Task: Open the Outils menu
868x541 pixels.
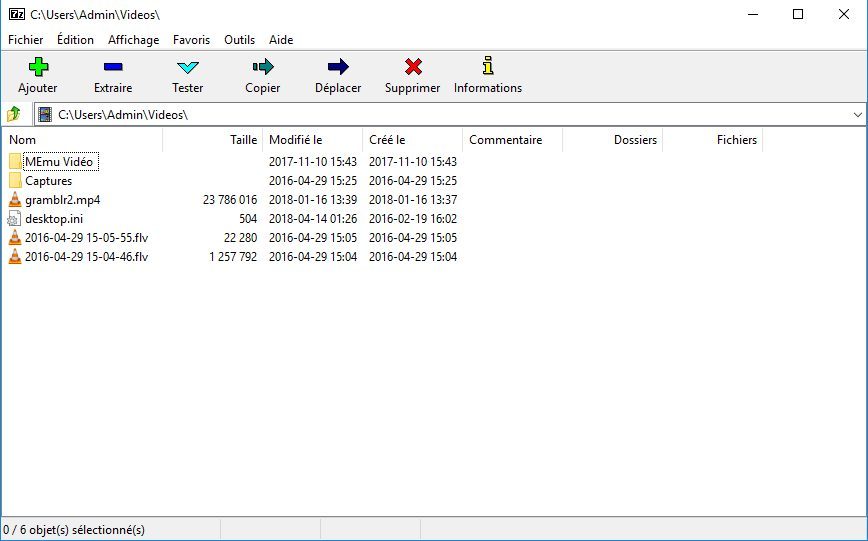Action: 239,40
